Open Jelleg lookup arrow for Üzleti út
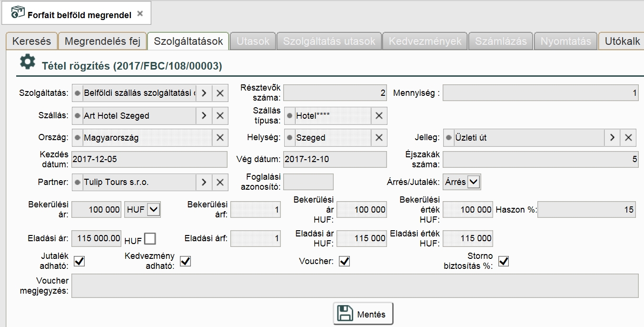Image resolution: width=644 pixels, height=327 pixels. pos(612,138)
